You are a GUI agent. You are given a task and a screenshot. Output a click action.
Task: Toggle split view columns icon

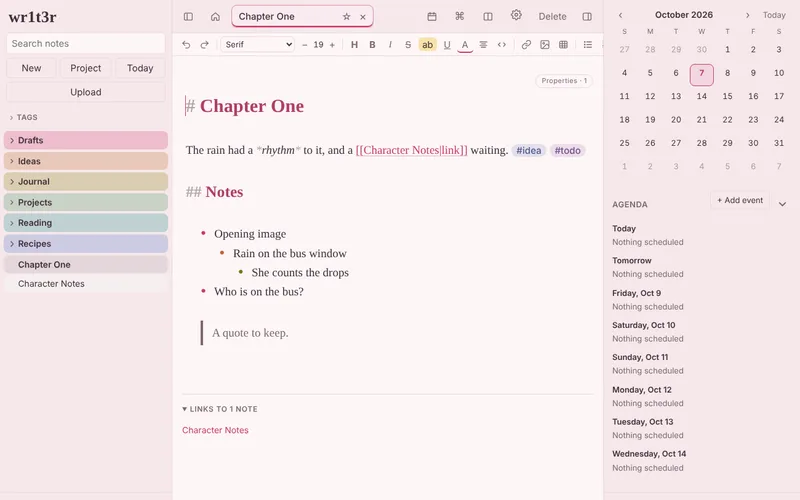tap(488, 16)
